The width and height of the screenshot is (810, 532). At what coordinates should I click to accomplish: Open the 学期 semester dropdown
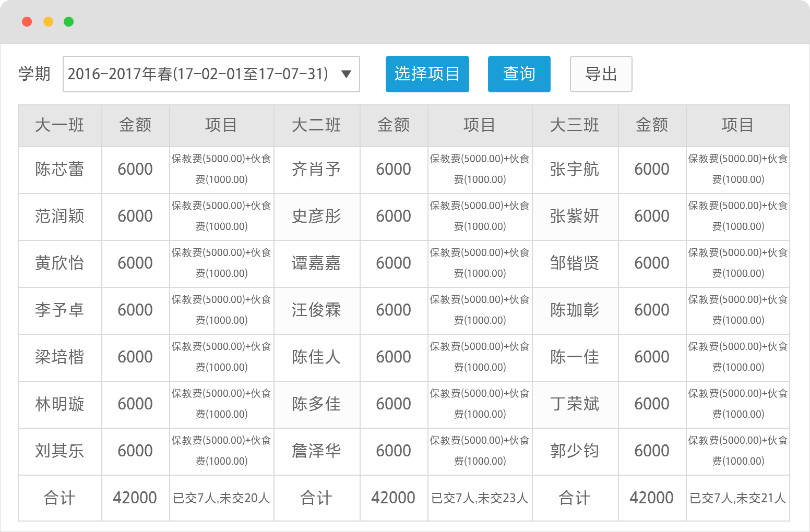coord(211,74)
